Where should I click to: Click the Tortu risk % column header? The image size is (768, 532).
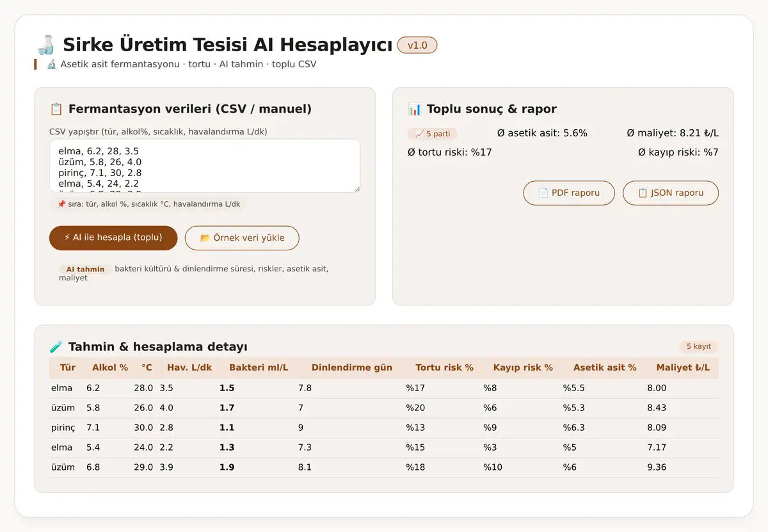click(444, 367)
